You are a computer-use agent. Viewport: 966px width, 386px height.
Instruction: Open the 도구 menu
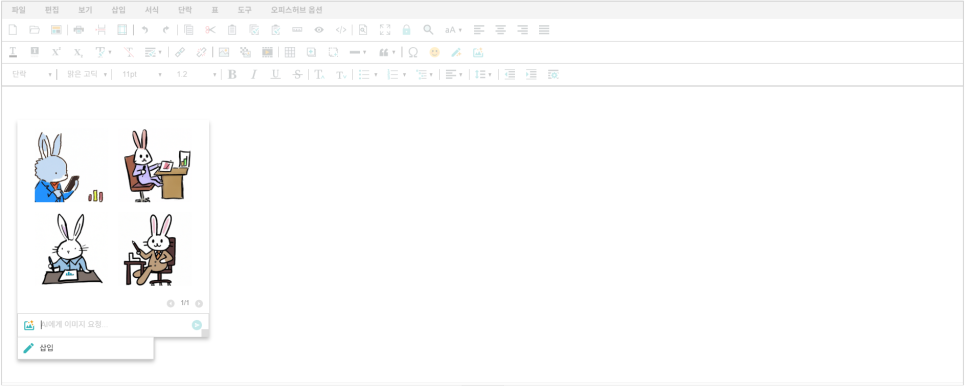point(245,10)
